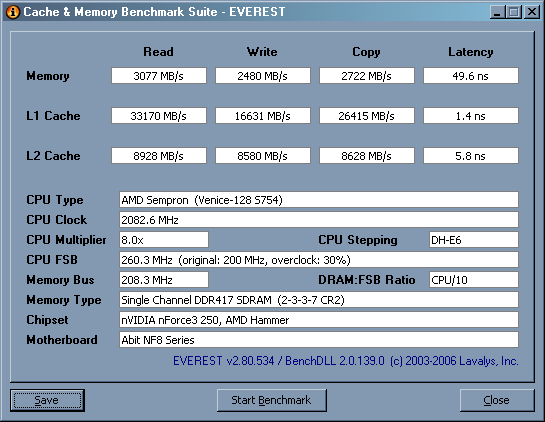This screenshot has width=545, height=422.
Task: Click the Save button
Action: (47, 400)
